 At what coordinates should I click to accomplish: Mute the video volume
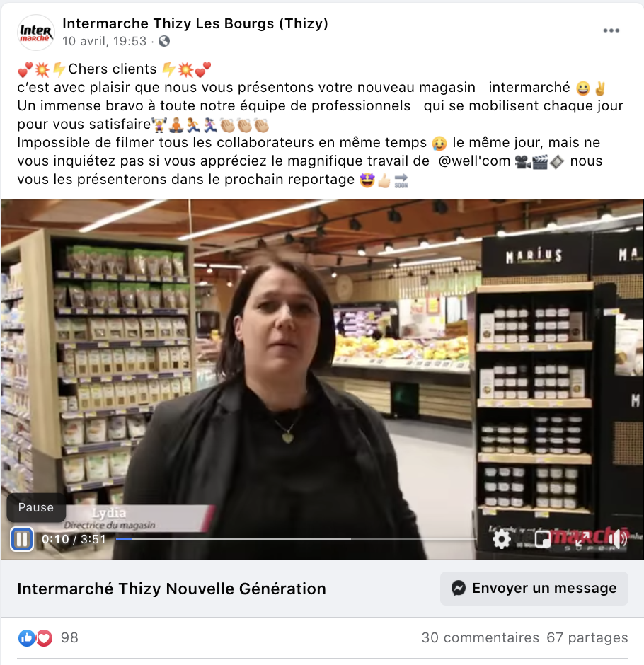tap(617, 539)
